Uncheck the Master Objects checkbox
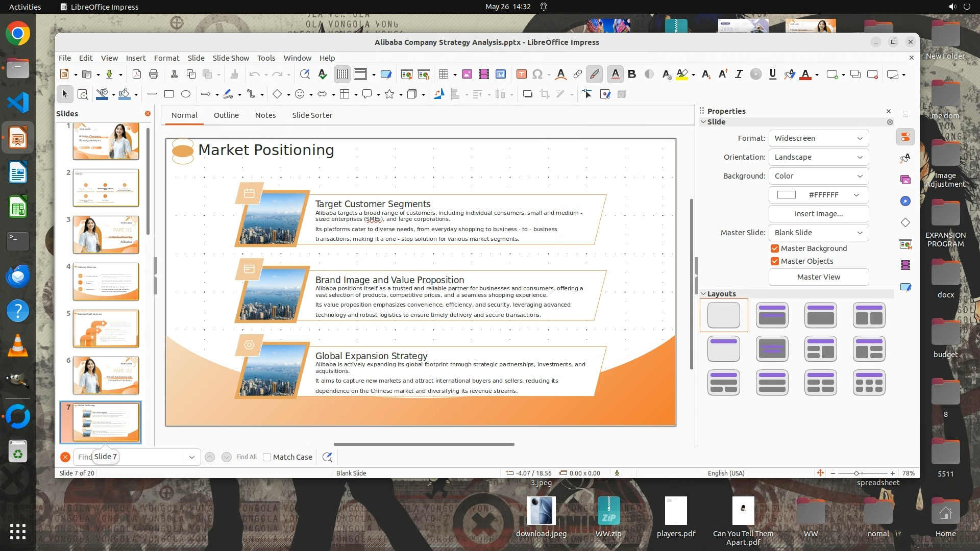This screenshot has height=551, width=980. [x=775, y=261]
